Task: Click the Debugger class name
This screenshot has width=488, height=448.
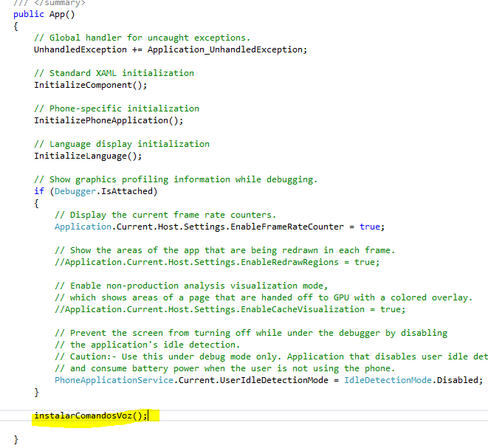Action: click(75, 191)
